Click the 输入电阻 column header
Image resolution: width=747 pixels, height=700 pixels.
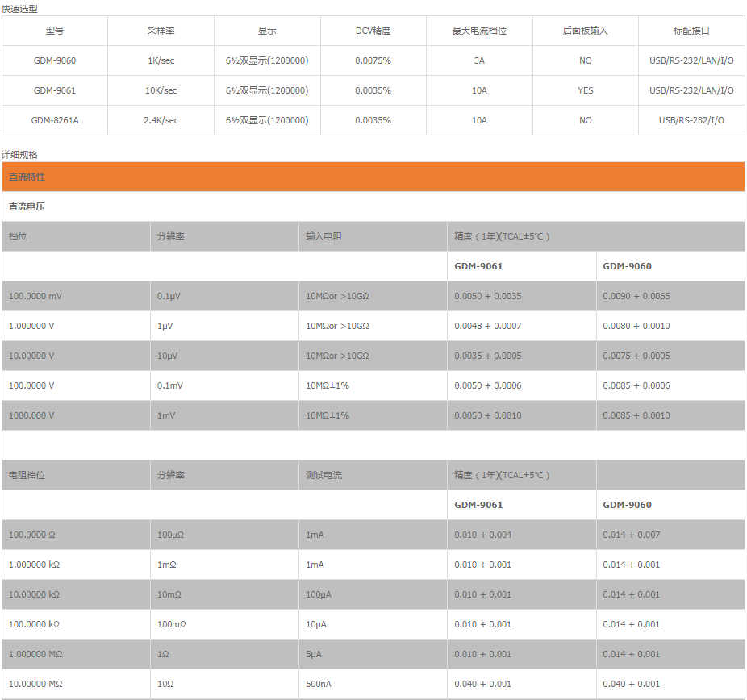pos(373,236)
